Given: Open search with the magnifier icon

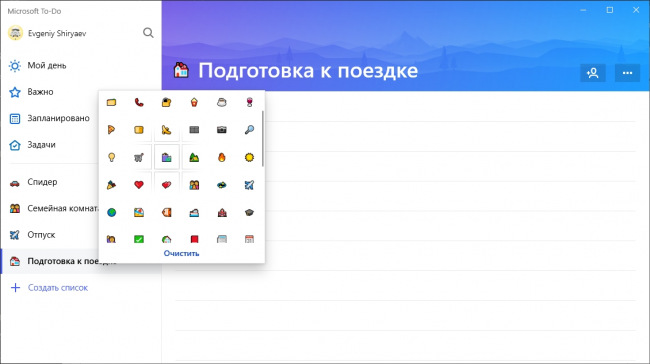Looking at the screenshot, I should tap(148, 33).
